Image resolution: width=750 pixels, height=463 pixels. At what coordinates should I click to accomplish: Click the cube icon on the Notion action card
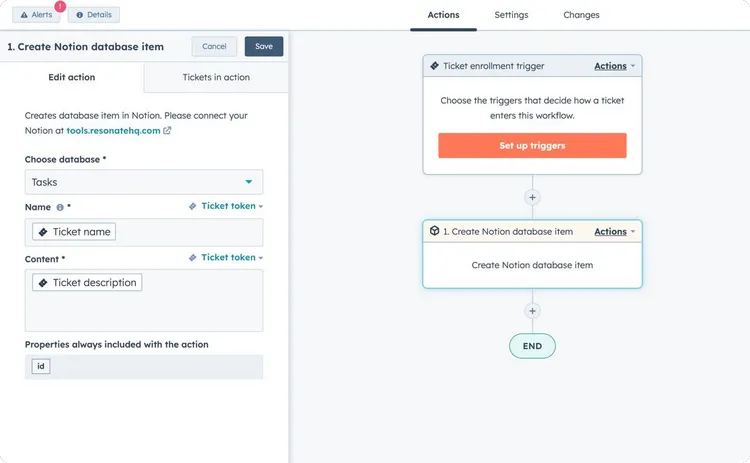[435, 231]
